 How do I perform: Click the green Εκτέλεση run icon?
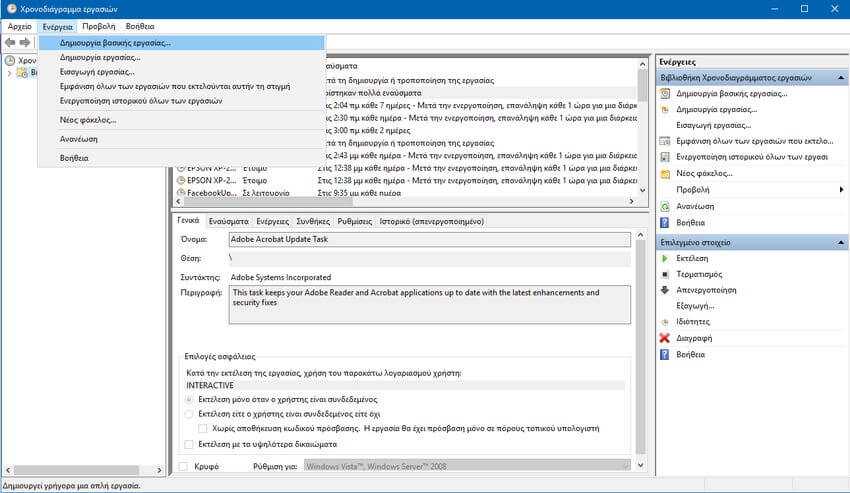[x=665, y=259]
